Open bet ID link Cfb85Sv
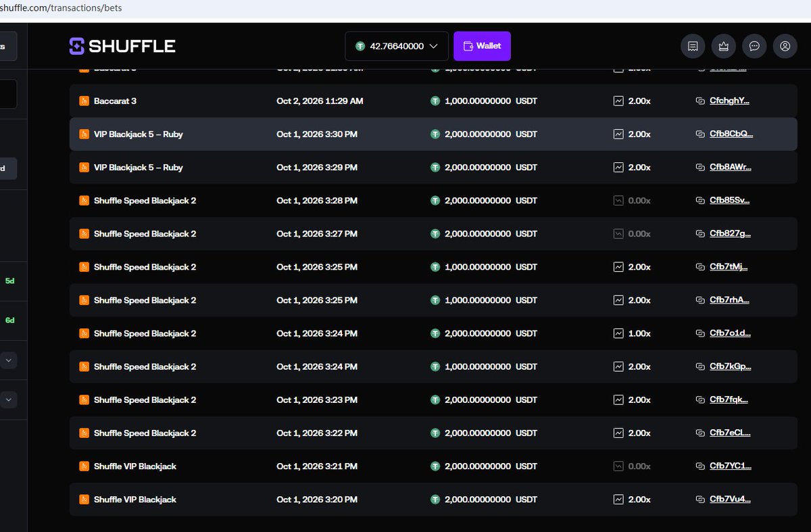This screenshot has width=811, height=532. click(729, 201)
